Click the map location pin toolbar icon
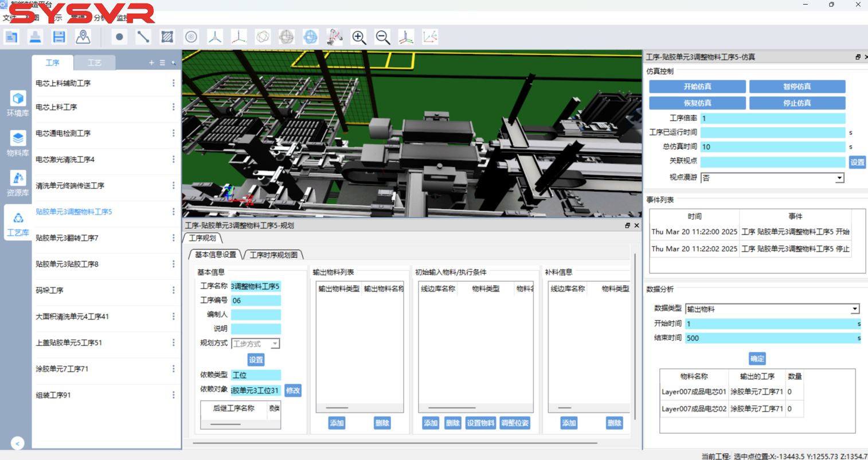 tap(83, 37)
